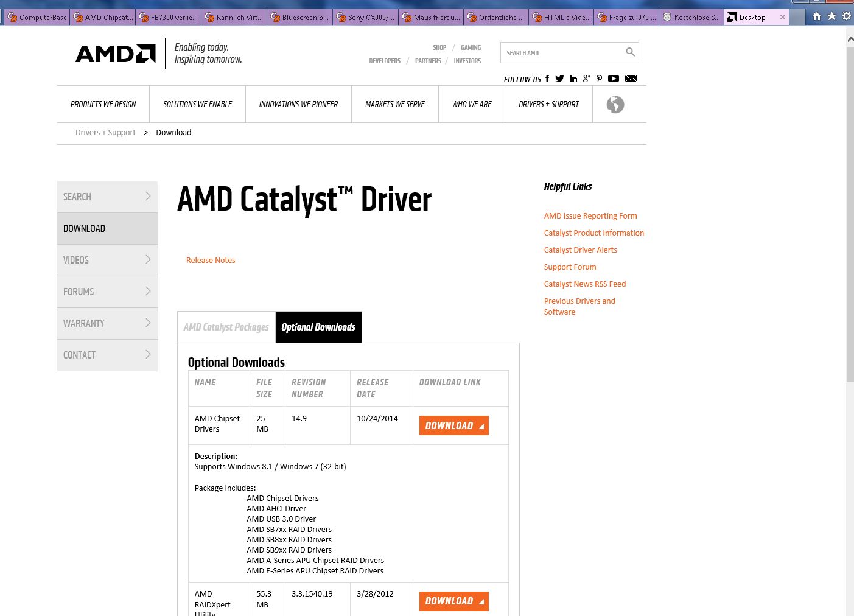
Task: Switch to FB7390 verlie... browser tab
Action: tap(169, 18)
